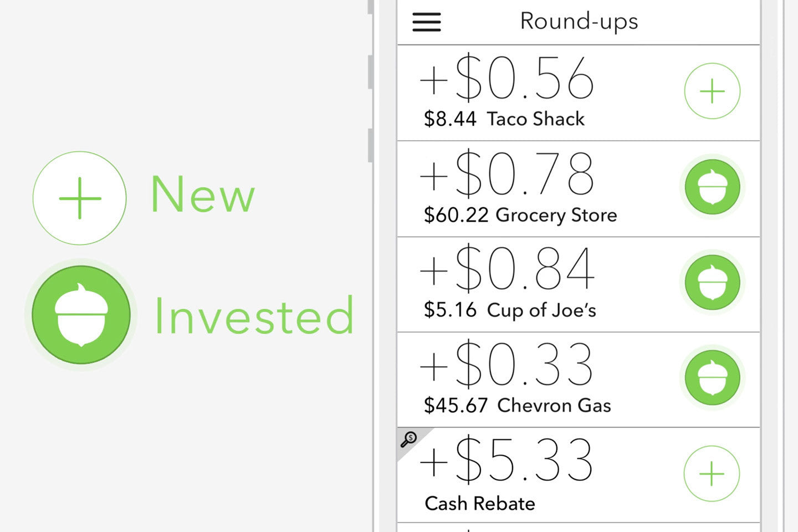
Task: Open the hamburger menu
Action: click(427, 22)
